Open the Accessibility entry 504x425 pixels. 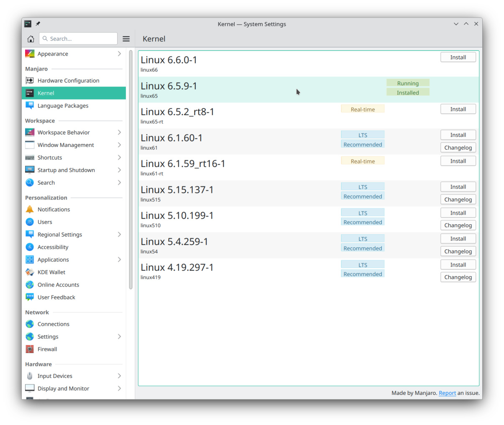(74, 247)
